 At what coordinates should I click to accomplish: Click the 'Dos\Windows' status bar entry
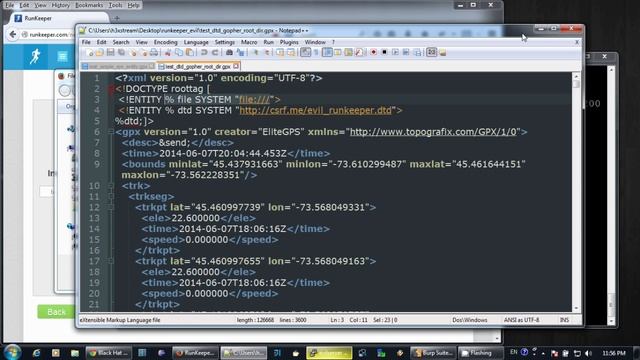(469, 320)
